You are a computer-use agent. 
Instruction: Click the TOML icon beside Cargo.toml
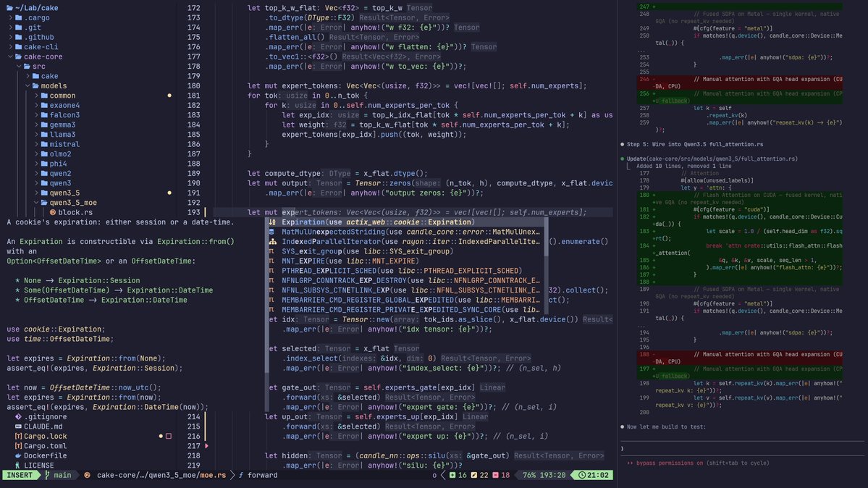point(18,446)
